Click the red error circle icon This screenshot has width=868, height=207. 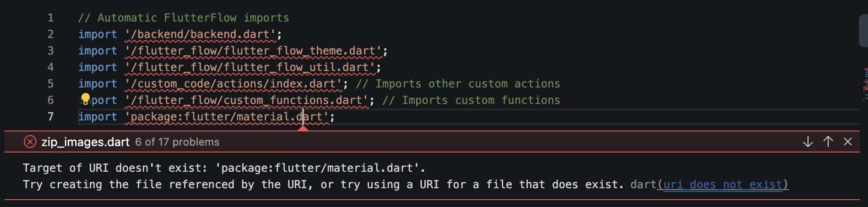pos(30,142)
